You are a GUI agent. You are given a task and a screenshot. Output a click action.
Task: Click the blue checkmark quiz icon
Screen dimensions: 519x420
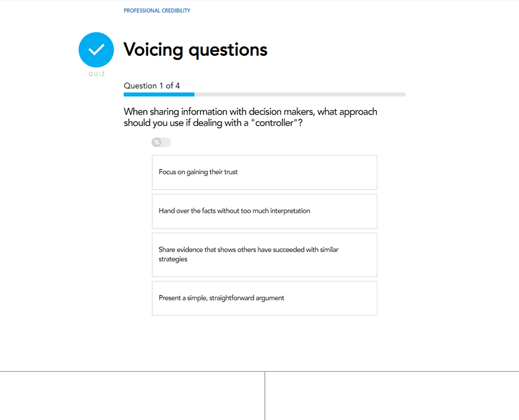coord(96,50)
